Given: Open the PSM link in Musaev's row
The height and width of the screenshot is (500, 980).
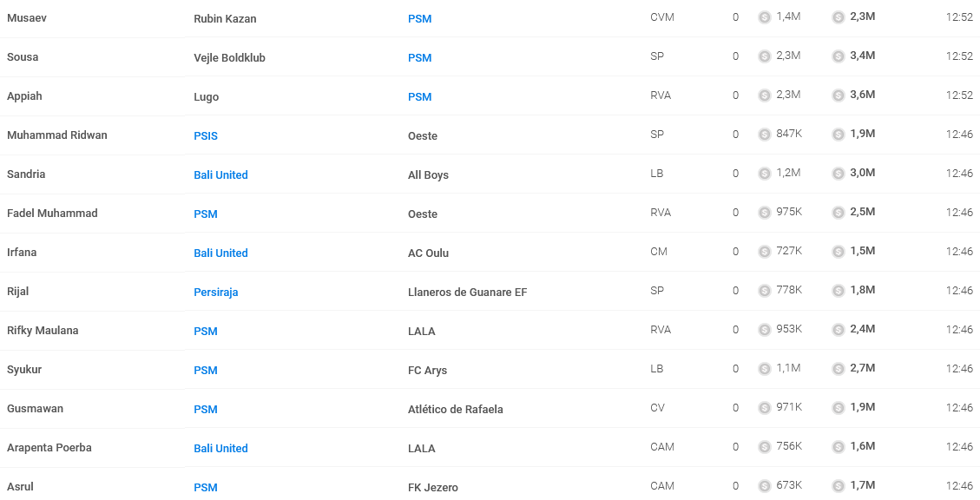Looking at the screenshot, I should 419,19.
